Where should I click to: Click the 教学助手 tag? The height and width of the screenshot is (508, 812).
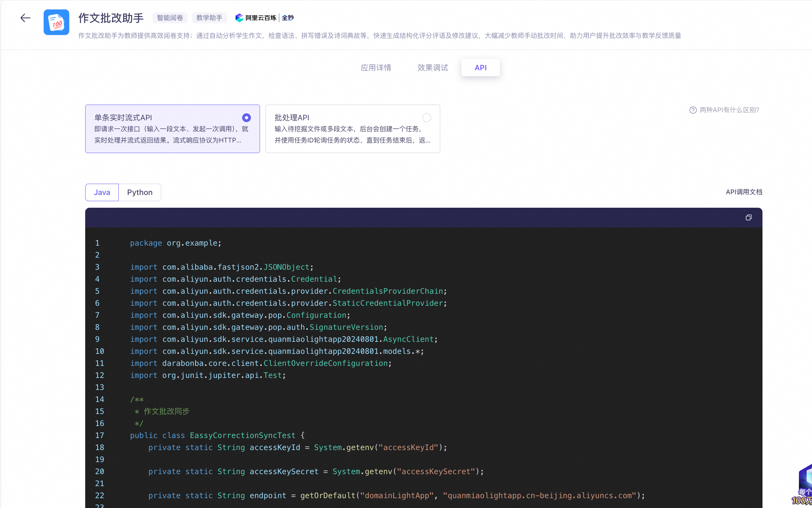click(209, 18)
